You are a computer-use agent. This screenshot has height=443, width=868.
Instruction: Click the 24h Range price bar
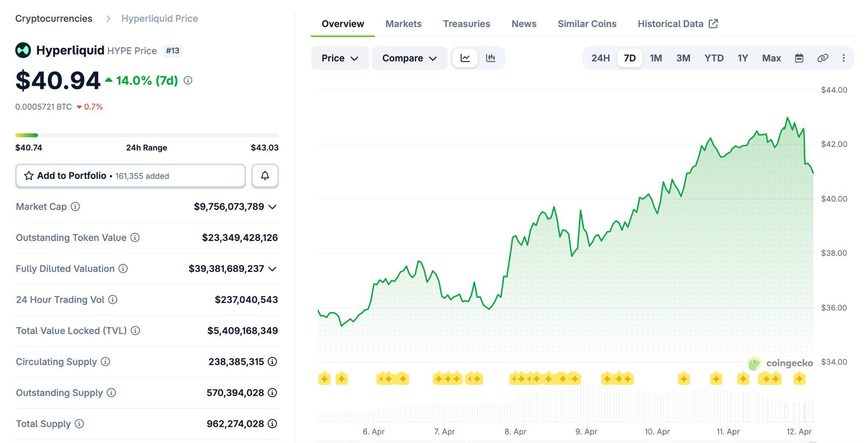click(147, 136)
